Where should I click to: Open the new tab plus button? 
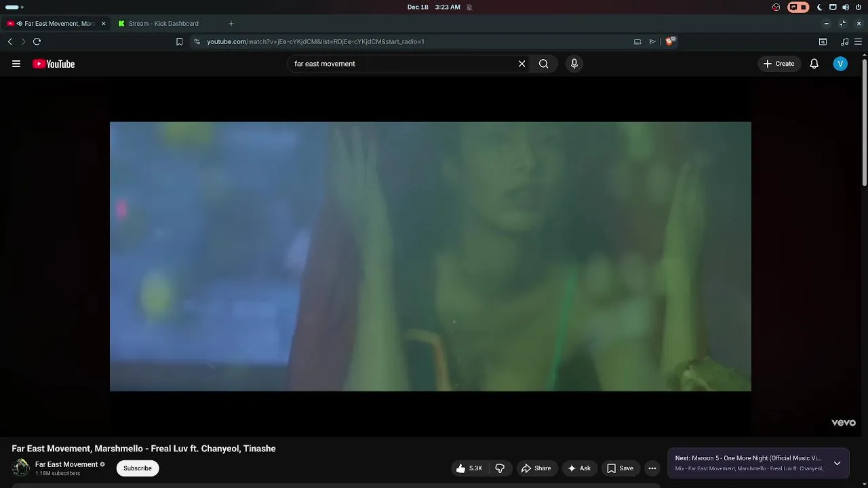[x=231, y=23]
